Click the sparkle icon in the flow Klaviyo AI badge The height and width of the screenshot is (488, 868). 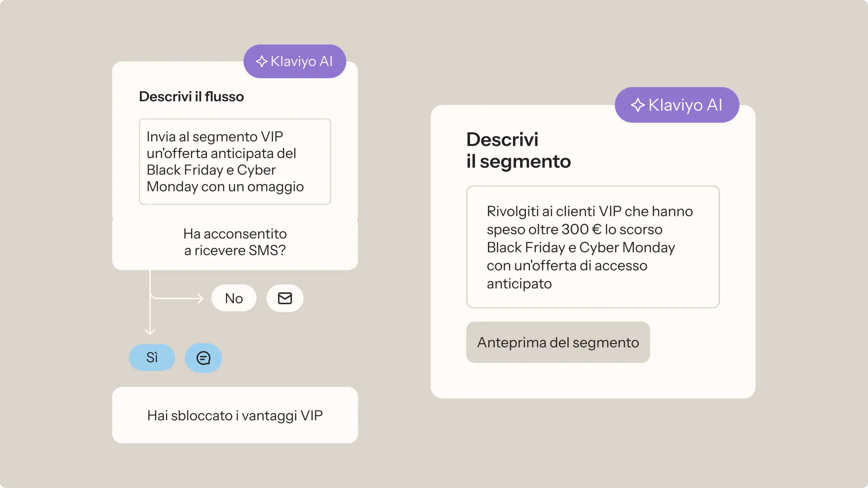point(261,61)
